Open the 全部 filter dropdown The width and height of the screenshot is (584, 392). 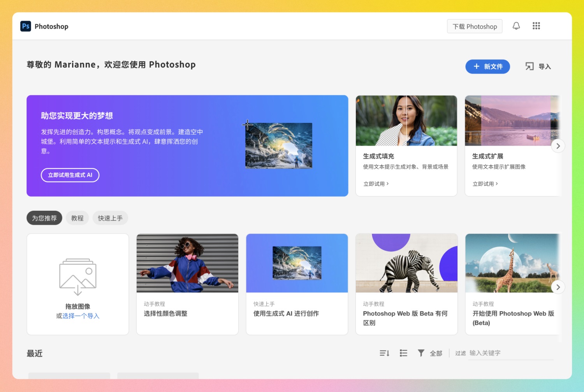pyautogui.click(x=436, y=353)
